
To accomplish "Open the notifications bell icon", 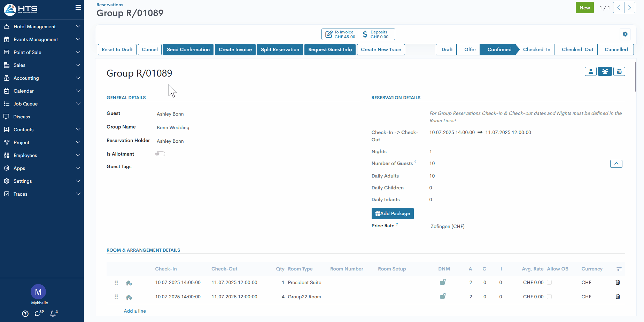I will tap(53, 313).
